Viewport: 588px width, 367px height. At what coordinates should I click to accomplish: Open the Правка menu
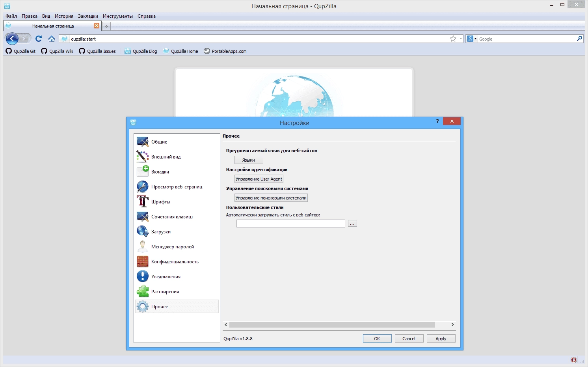click(x=30, y=16)
